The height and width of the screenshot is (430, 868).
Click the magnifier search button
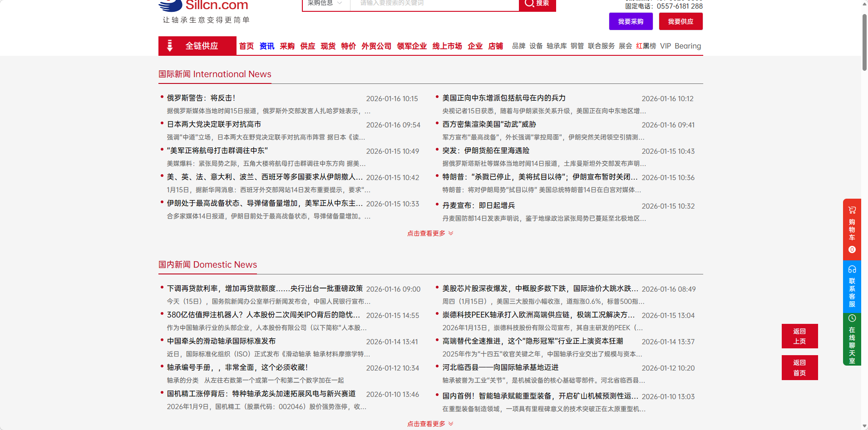point(537,4)
